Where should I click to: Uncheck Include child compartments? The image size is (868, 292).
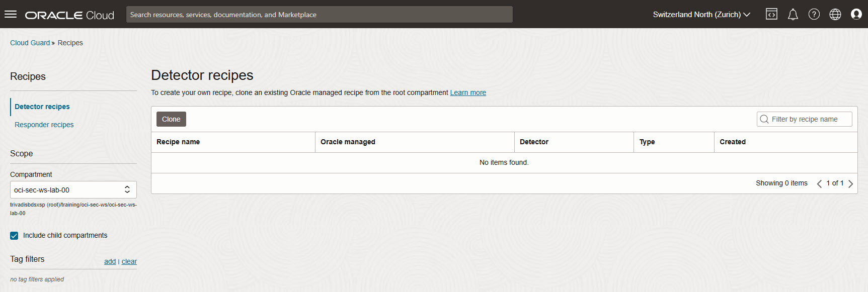14,236
